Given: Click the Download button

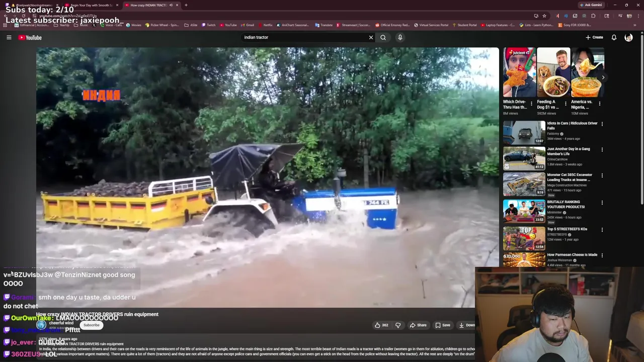Looking at the screenshot, I should (466, 325).
